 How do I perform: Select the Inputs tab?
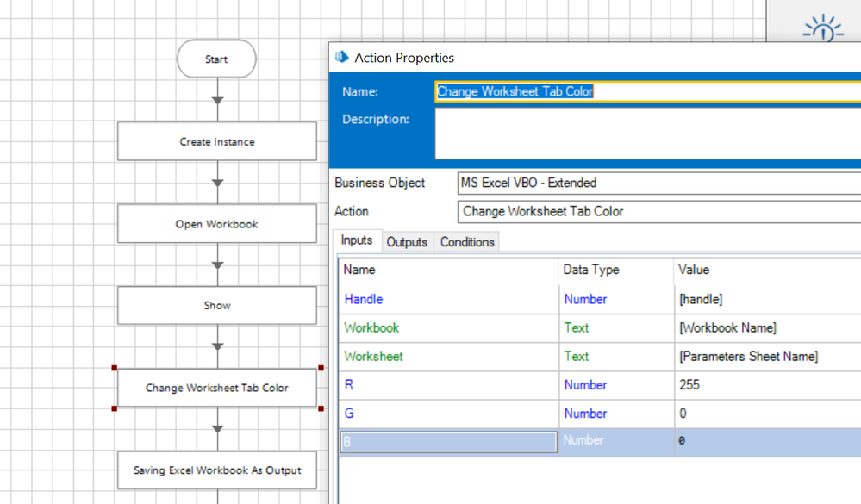pos(357,241)
